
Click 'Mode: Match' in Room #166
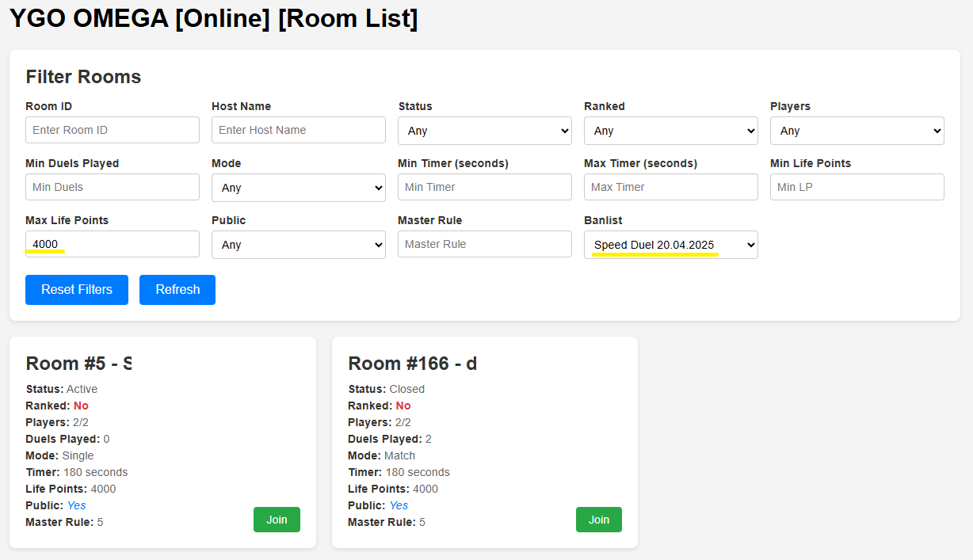(382, 455)
